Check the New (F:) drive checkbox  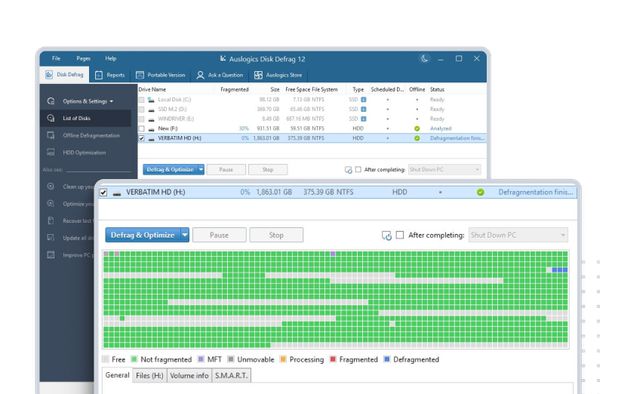pyautogui.click(x=141, y=128)
